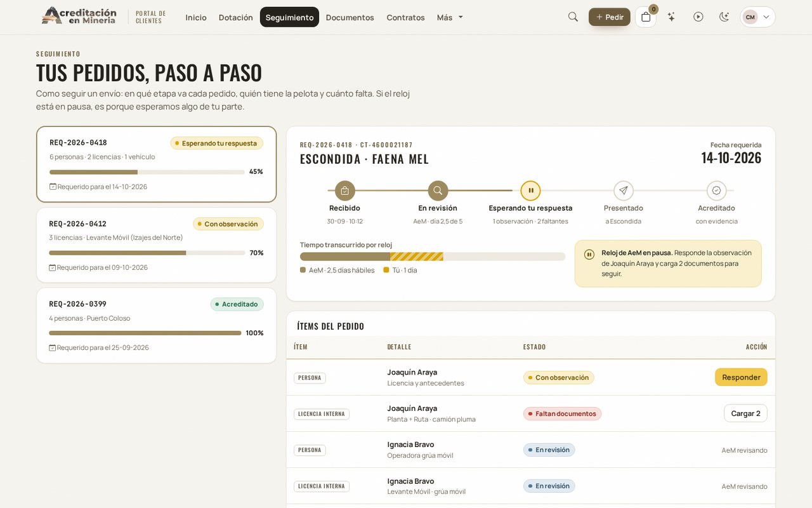Select order card REQ-2026-0412
The width and height of the screenshot is (812, 508).
coord(156,245)
